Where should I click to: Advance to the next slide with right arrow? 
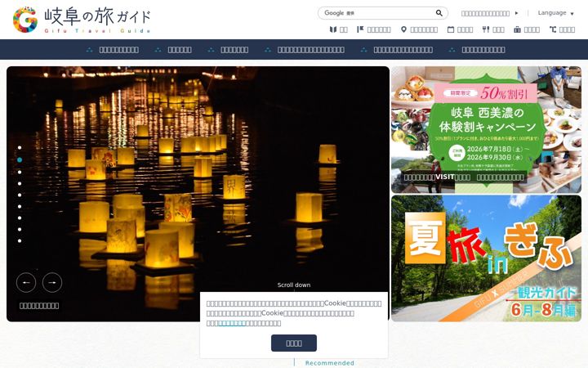tap(52, 282)
